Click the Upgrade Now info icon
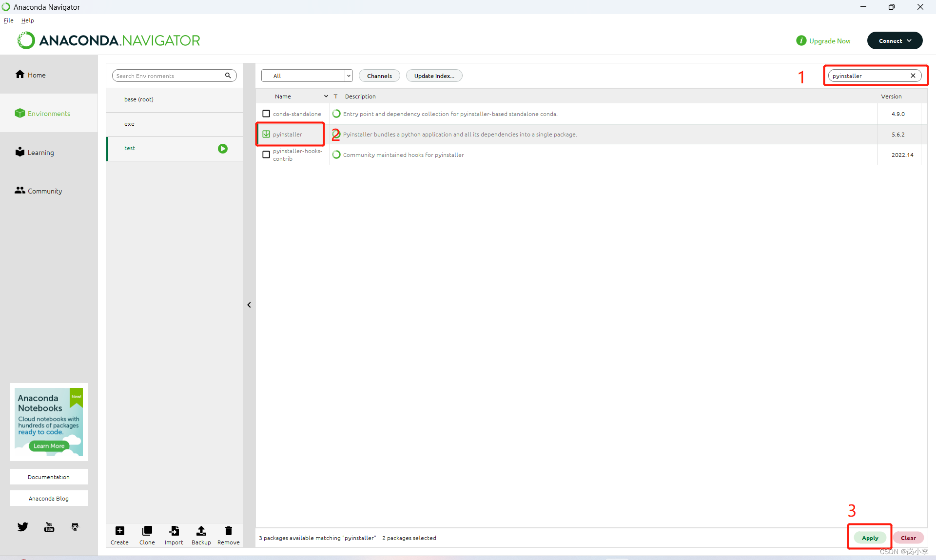The height and width of the screenshot is (560, 936). click(801, 40)
